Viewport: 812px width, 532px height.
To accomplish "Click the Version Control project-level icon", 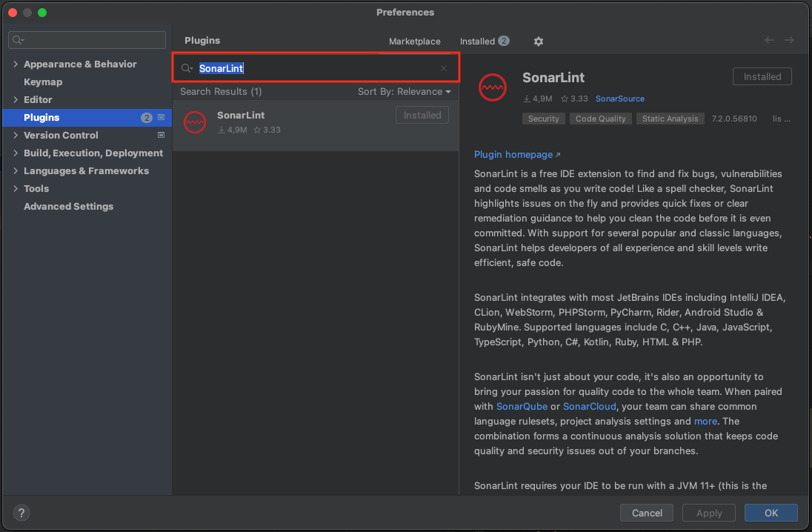I will pyautogui.click(x=162, y=136).
